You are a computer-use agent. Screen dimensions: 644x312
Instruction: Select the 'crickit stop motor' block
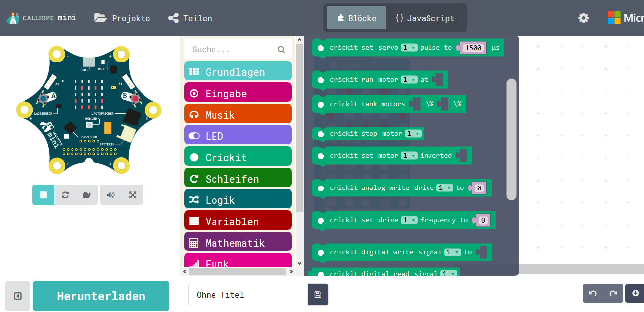click(367, 134)
